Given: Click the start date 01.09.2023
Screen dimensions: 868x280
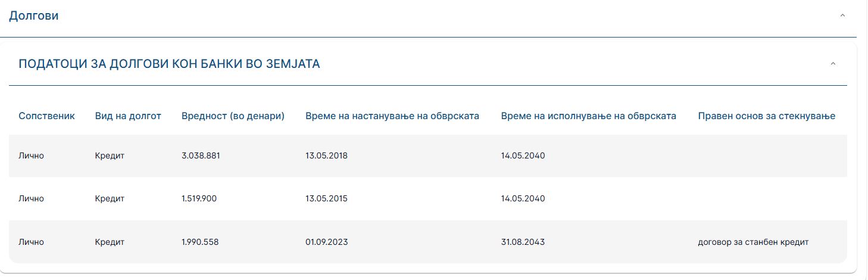Looking at the screenshot, I should coord(326,242).
